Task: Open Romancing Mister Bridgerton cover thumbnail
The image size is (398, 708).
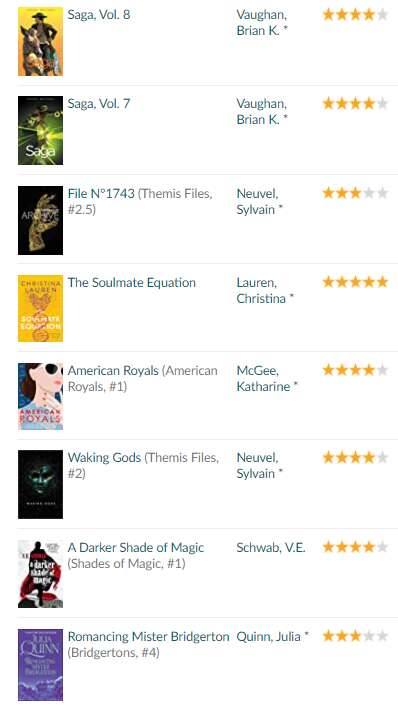Action: pos(40,665)
